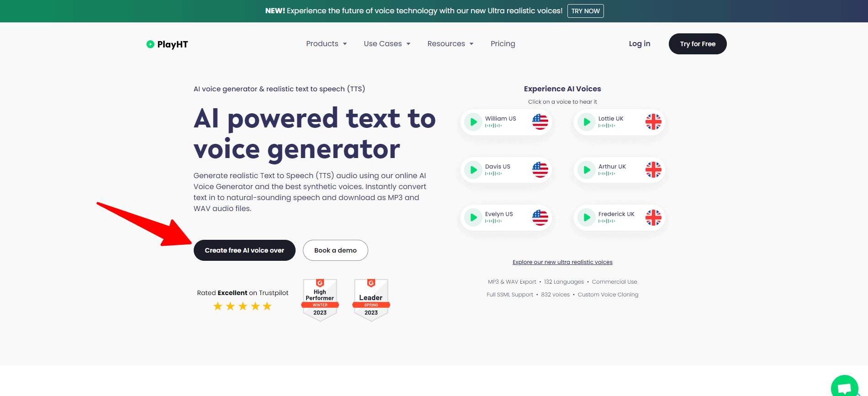Play the Lottie UK voice sample
The height and width of the screenshot is (396, 868).
point(587,122)
